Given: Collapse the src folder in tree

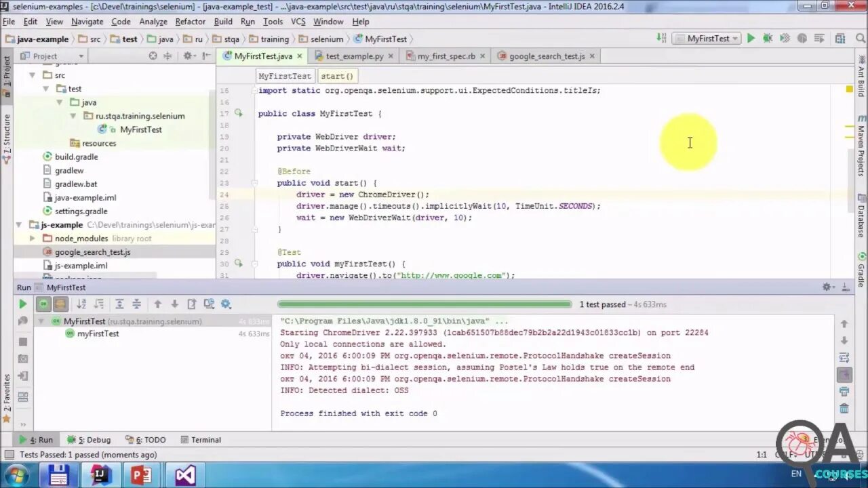Looking at the screenshot, I should coord(32,75).
